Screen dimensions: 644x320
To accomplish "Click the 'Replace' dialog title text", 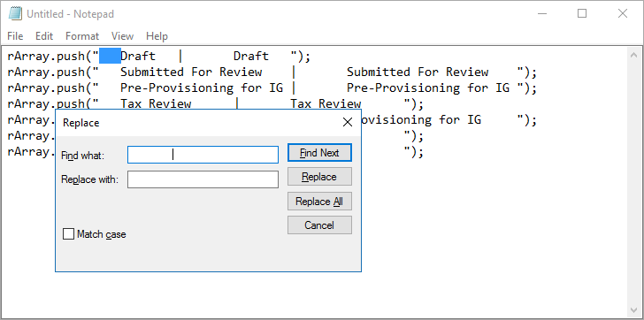I will coord(80,123).
